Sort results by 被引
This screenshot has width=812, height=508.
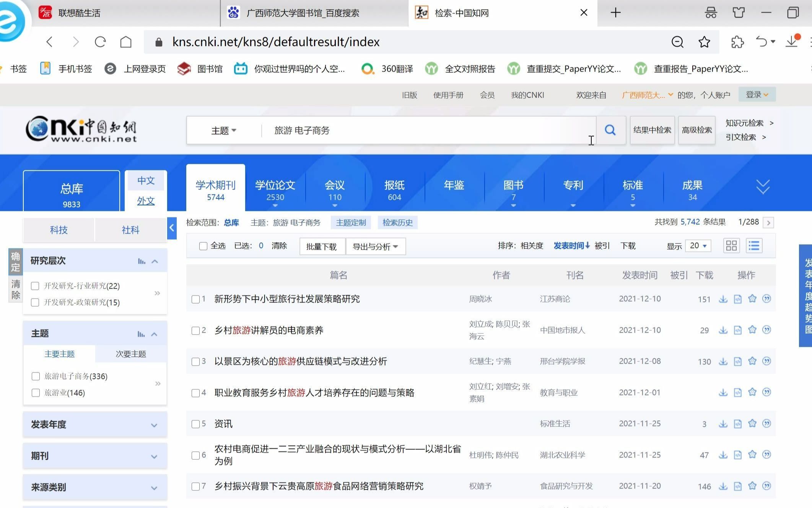602,246
